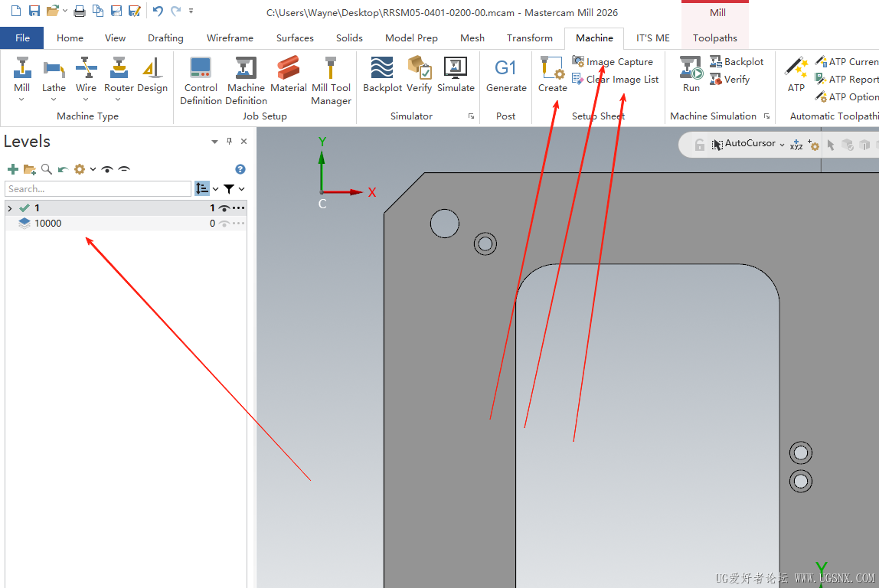Expand level 1 tree row
The image size is (879, 588).
[9, 208]
